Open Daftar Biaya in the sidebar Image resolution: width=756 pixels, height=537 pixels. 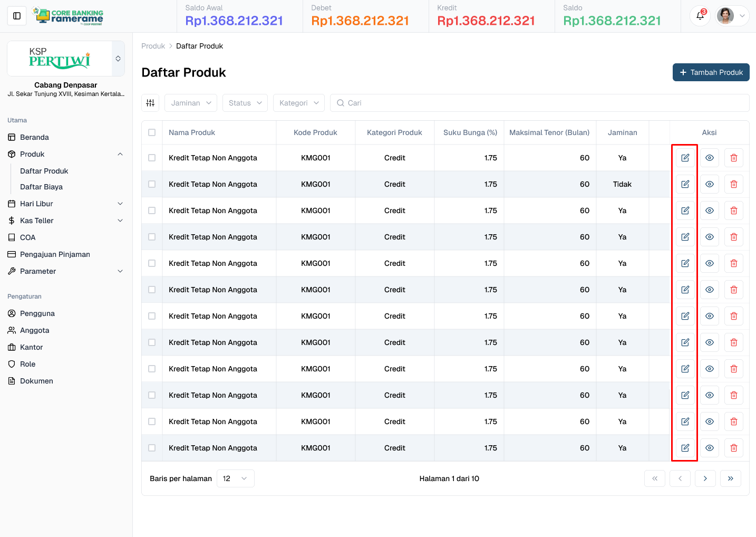(x=41, y=187)
